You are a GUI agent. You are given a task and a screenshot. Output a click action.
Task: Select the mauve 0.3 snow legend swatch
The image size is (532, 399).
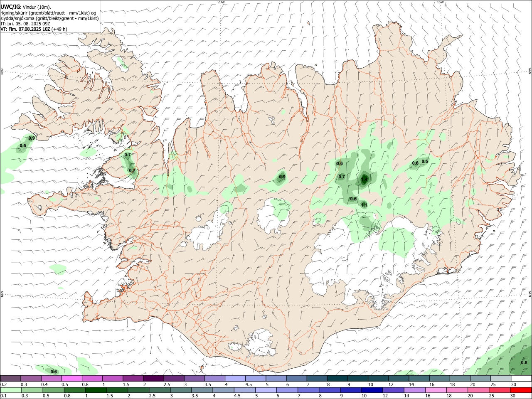[x=31, y=379]
